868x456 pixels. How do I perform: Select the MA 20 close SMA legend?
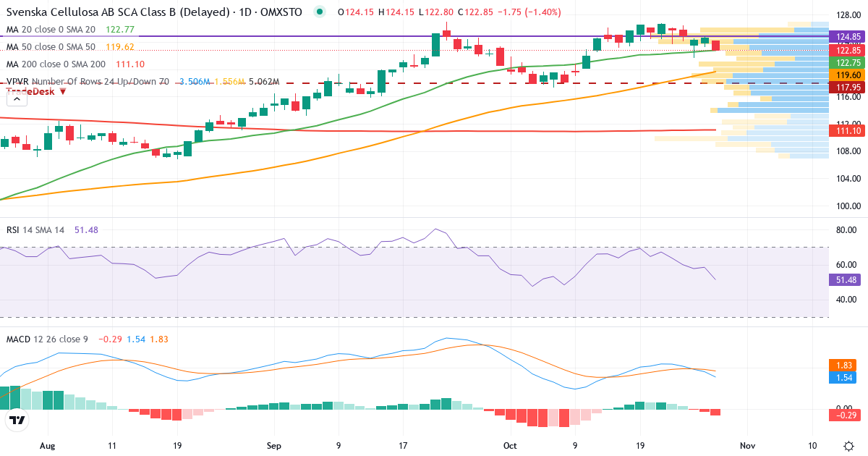[x=51, y=30]
